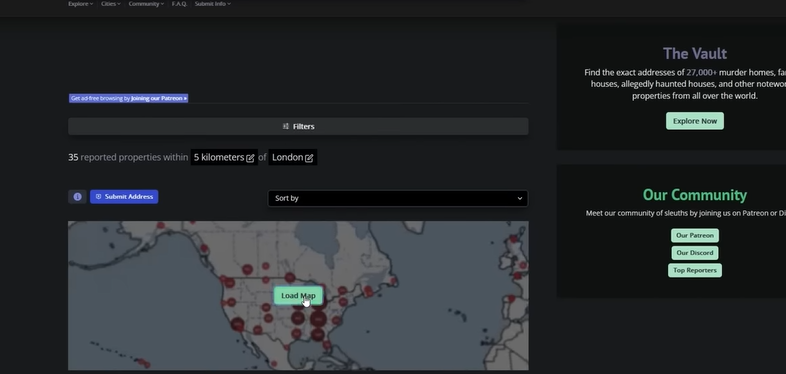The height and width of the screenshot is (374, 786).
Task: Open the Cities menu
Action: (x=110, y=4)
